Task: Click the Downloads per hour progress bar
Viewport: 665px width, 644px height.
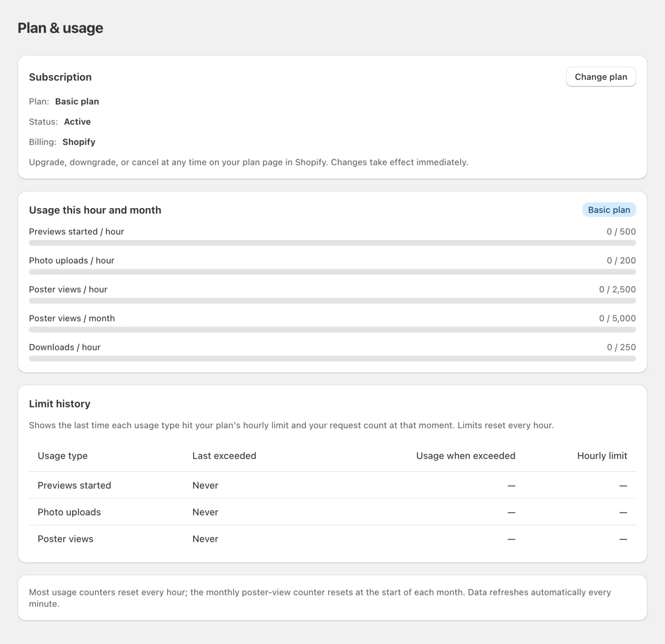Action: [x=332, y=359]
